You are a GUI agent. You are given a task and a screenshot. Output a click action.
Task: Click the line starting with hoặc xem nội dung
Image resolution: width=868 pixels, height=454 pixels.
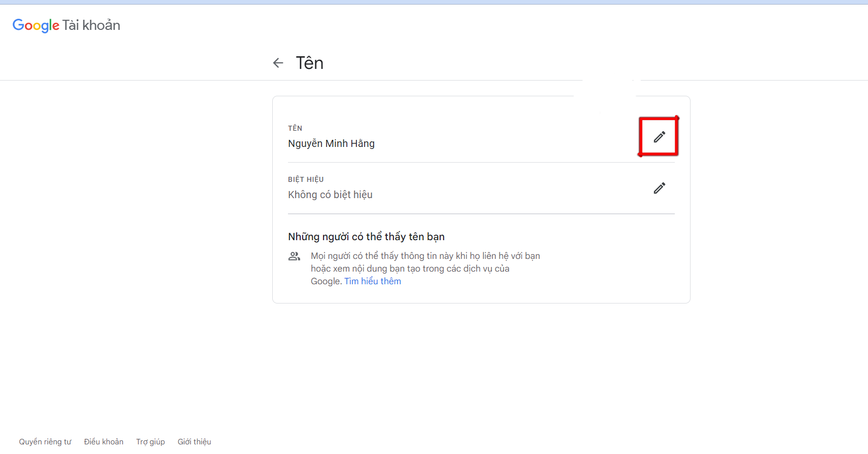pyautogui.click(x=410, y=269)
